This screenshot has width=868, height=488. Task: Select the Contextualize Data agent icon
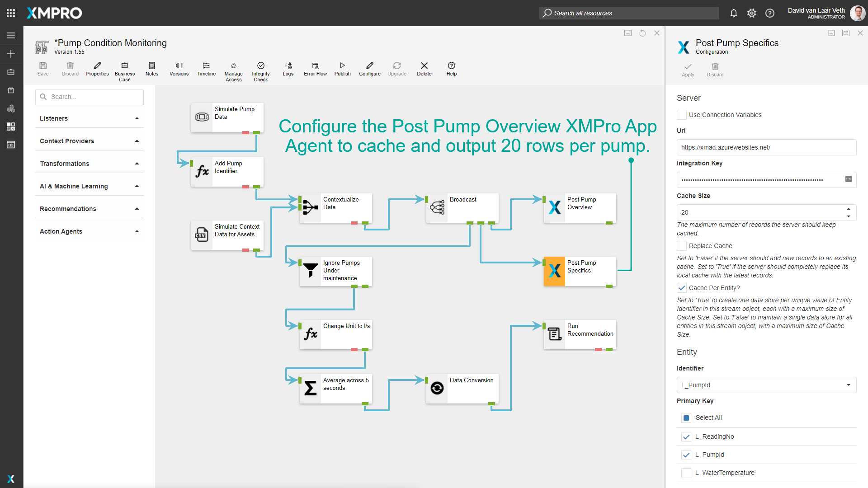tap(311, 208)
